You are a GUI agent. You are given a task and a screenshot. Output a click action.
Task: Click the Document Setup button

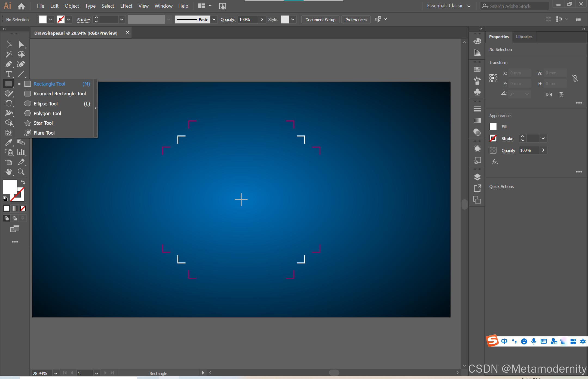click(x=320, y=20)
